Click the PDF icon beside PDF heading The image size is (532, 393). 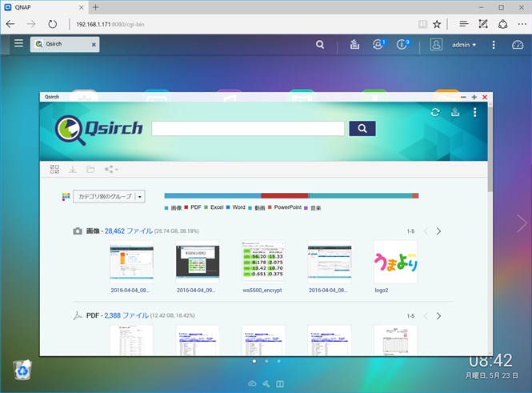tap(78, 315)
